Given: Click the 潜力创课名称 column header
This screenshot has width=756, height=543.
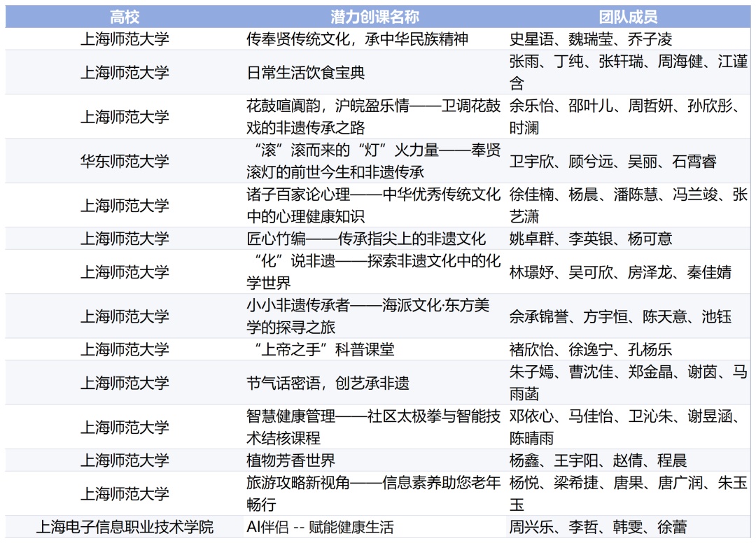Looking at the screenshot, I should (374, 17).
